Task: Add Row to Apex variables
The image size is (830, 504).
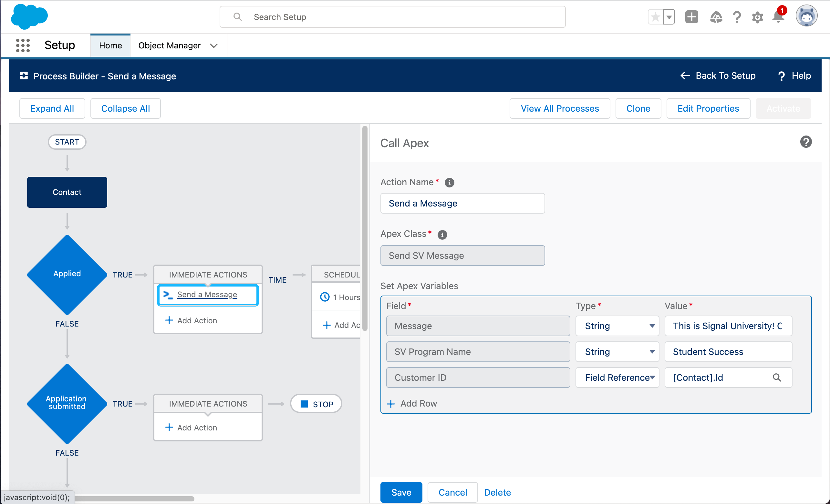Action: point(412,403)
